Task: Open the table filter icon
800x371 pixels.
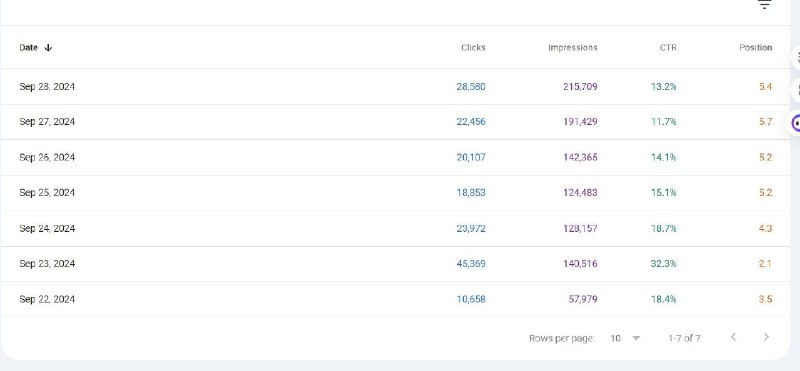Action: click(x=764, y=5)
